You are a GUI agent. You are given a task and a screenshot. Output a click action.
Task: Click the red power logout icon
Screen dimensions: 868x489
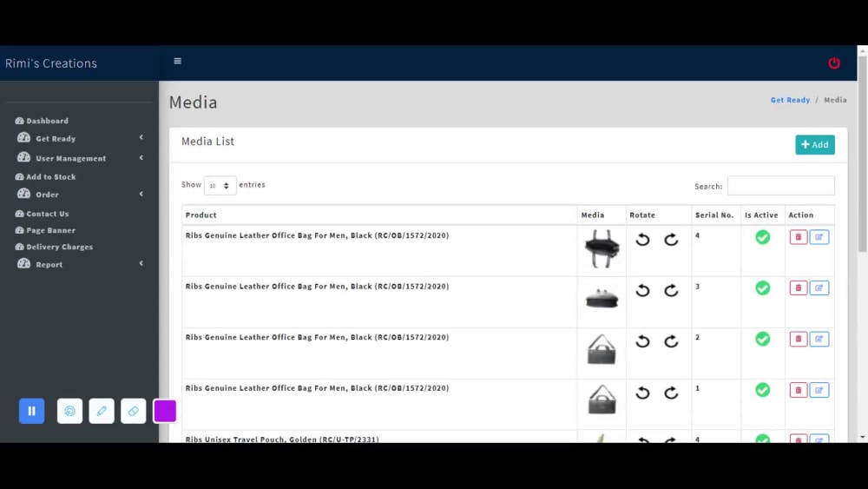(x=833, y=63)
